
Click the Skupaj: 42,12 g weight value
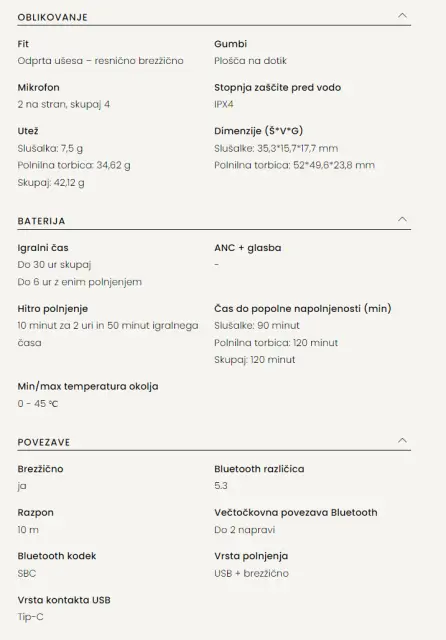51,182
